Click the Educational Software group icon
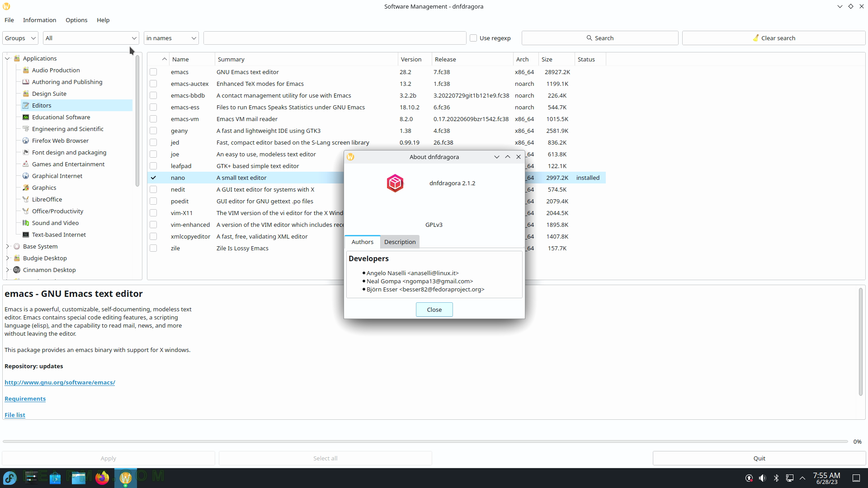Image resolution: width=868 pixels, height=488 pixels. tap(26, 117)
